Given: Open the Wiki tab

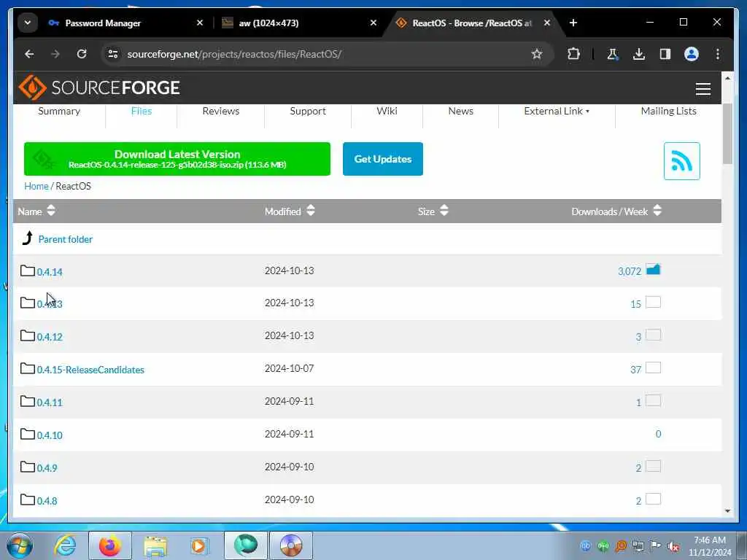Looking at the screenshot, I should click(387, 111).
